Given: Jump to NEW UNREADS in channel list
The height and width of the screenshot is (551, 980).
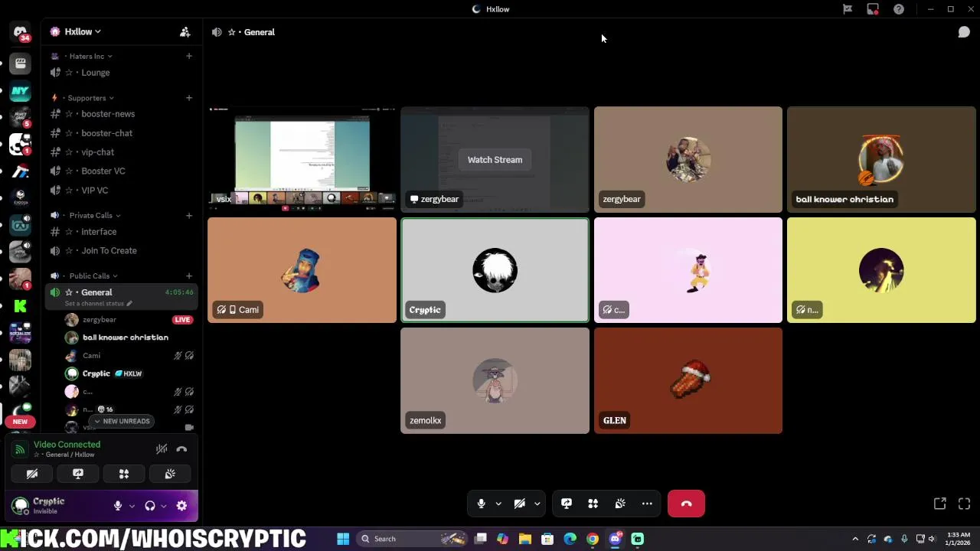Looking at the screenshot, I should pyautogui.click(x=122, y=421).
